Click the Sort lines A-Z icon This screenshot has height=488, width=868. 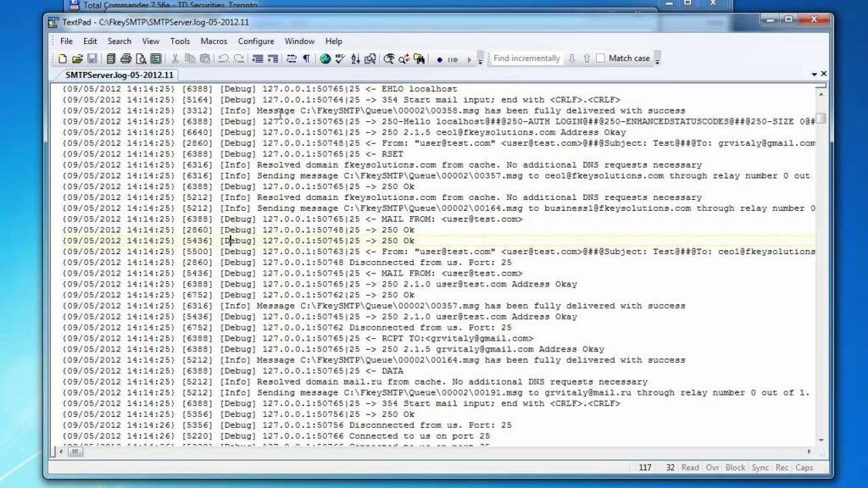tap(355, 58)
